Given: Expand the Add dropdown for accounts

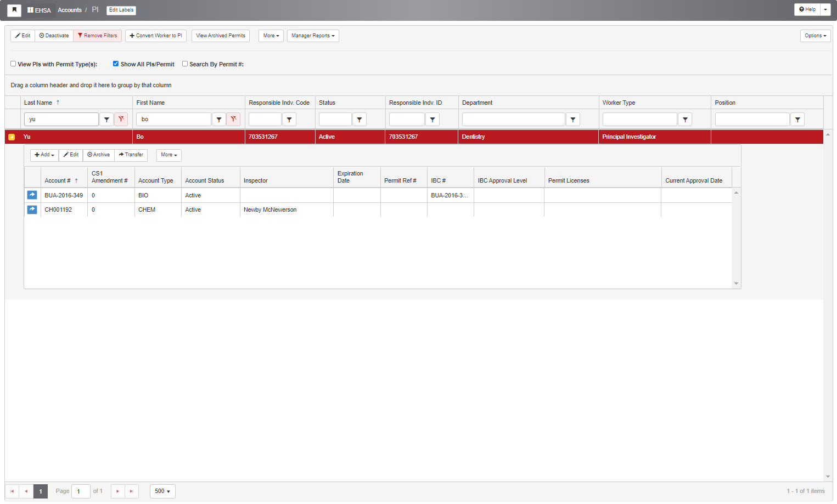Looking at the screenshot, I should [44, 155].
